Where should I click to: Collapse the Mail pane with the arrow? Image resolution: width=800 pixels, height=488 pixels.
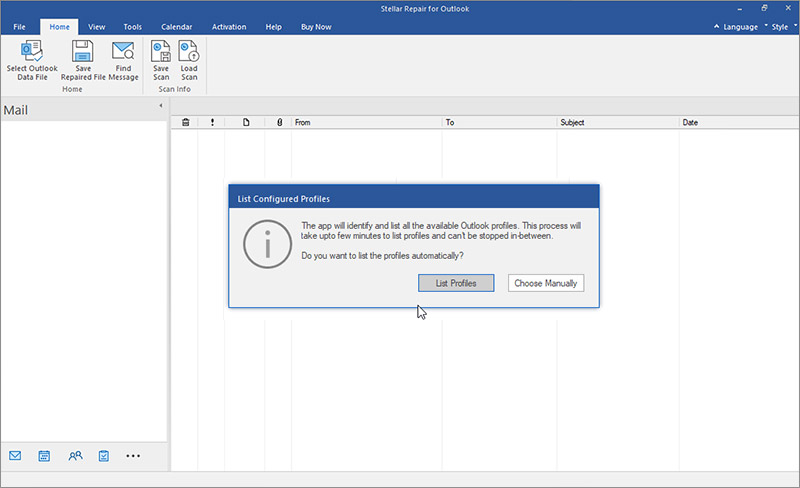click(161, 106)
